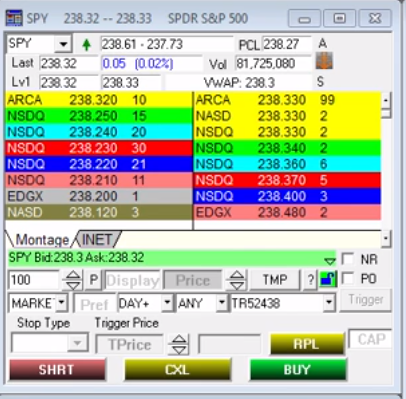The image size is (406, 399).
Task: Switch to the INET tab
Action: pyautogui.click(x=97, y=239)
